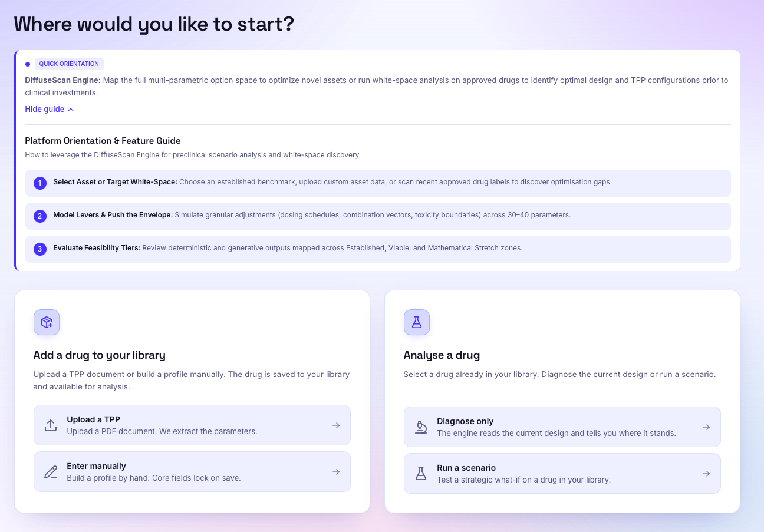Viewport: 764px width, 532px height.
Task: Start Diagnose only analysis
Action: click(x=562, y=427)
